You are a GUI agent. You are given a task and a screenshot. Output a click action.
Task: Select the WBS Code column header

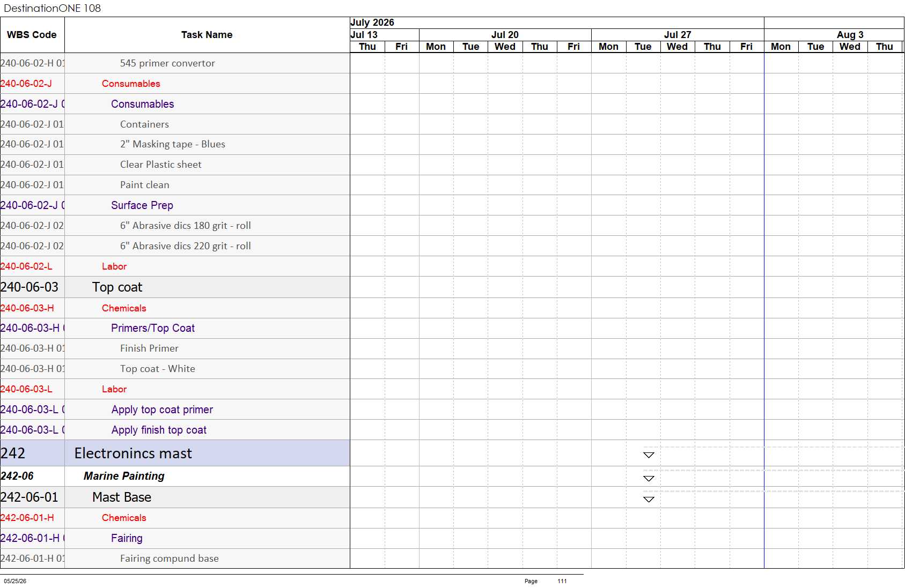coord(32,35)
